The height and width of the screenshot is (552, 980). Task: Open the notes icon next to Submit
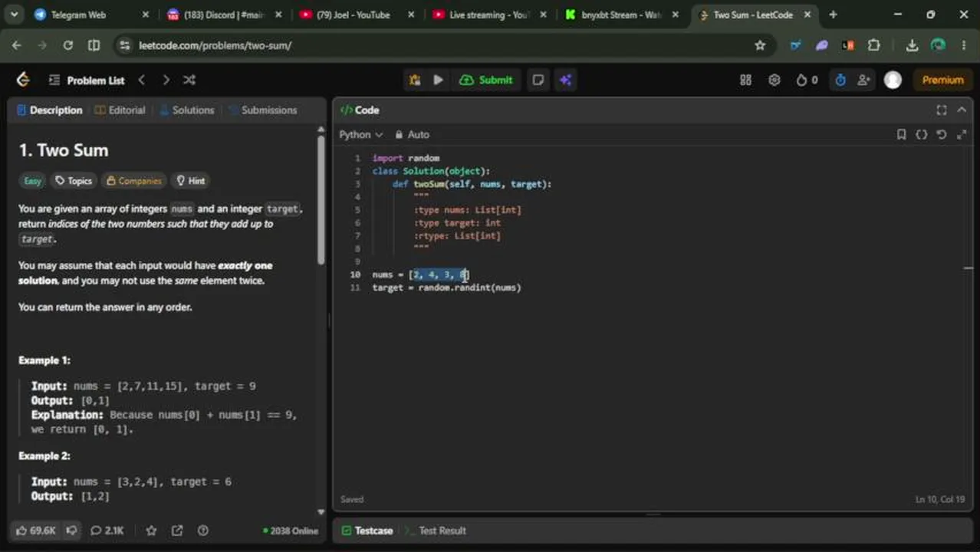[x=538, y=80]
